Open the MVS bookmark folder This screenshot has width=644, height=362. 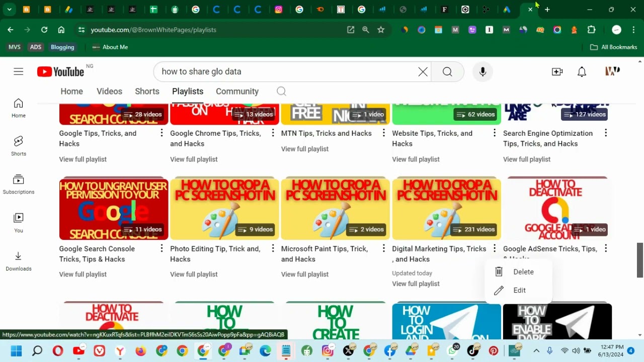pos(15,47)
